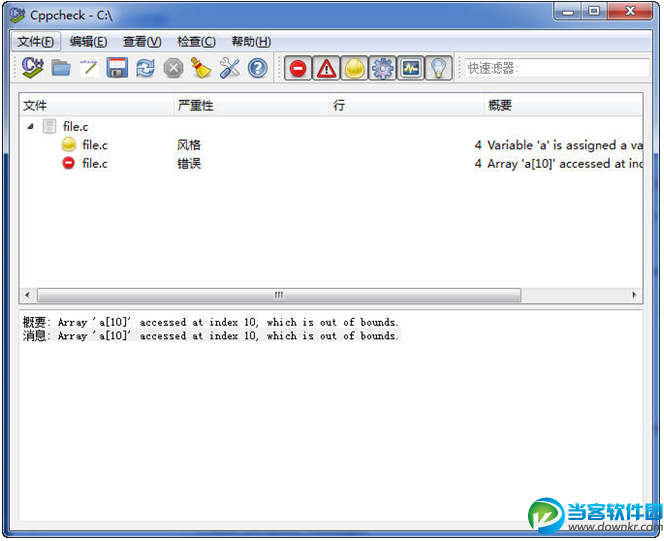Toggle style messages with yellow helmet icon
Image resolution: width=664 pixels, height=541 pixels.
click(x=354, y=68)
